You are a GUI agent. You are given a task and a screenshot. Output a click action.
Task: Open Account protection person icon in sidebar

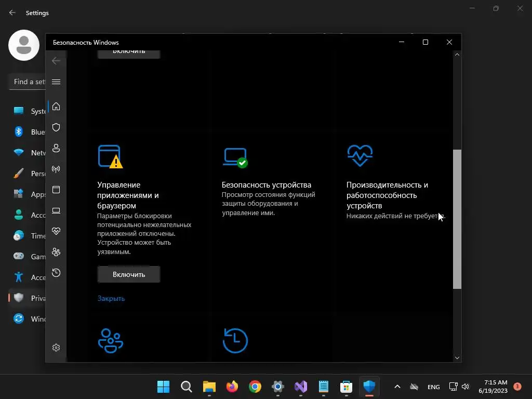click(56, 148)
